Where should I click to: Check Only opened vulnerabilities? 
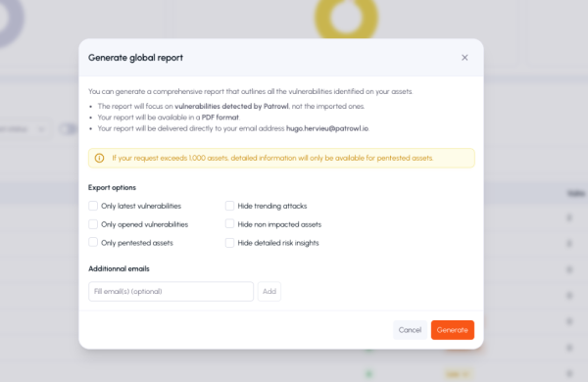click(93, 224)
